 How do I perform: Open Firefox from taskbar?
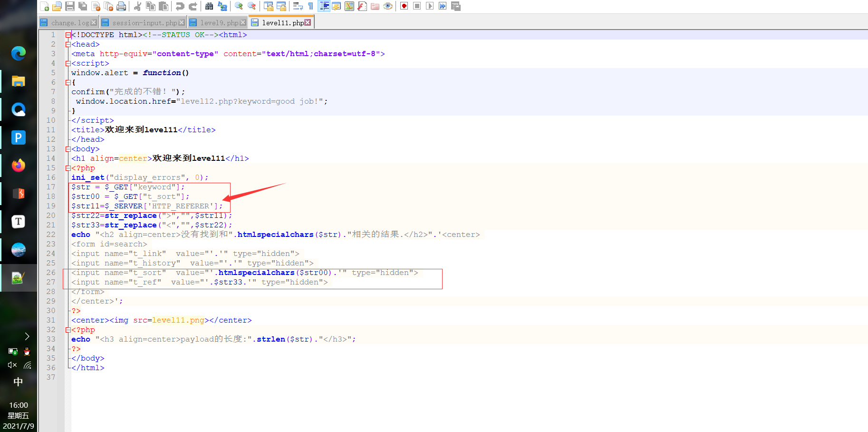(x=19, y=166)
